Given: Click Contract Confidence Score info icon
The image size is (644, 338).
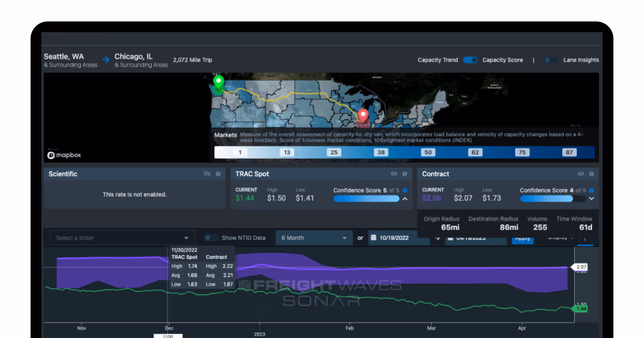Looking at the screenshot, I should [591, 190].
